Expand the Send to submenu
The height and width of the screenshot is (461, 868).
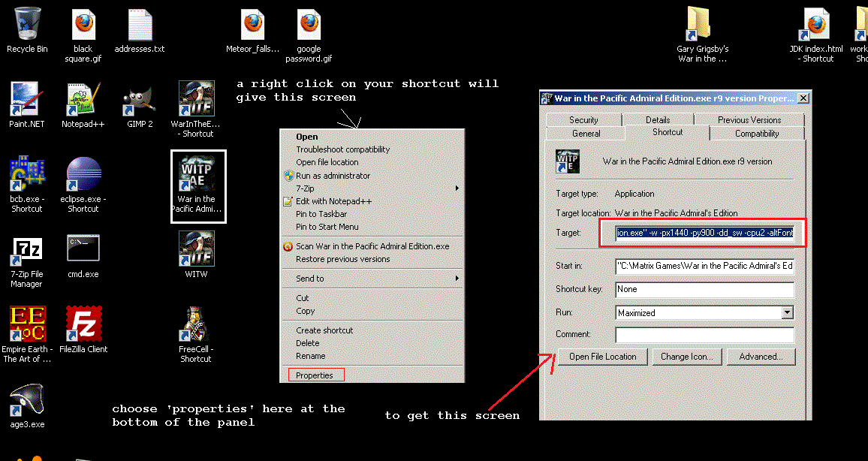tap(372, 279)
